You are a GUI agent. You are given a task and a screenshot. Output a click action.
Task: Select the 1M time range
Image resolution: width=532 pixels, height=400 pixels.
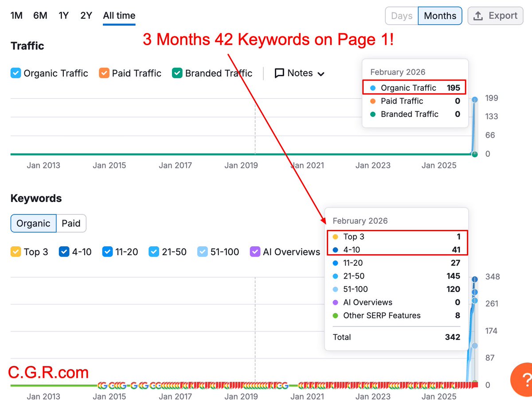16,16
